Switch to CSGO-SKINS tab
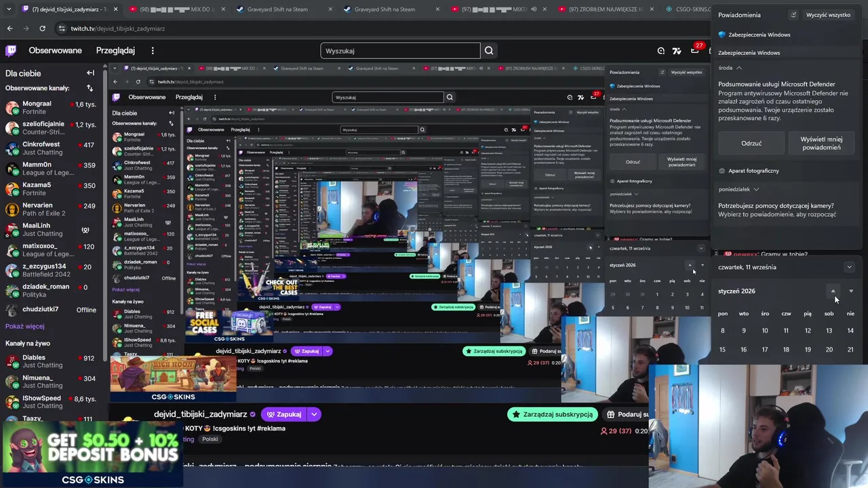Viewport: 868px width, 488px height. pos(688,9)
